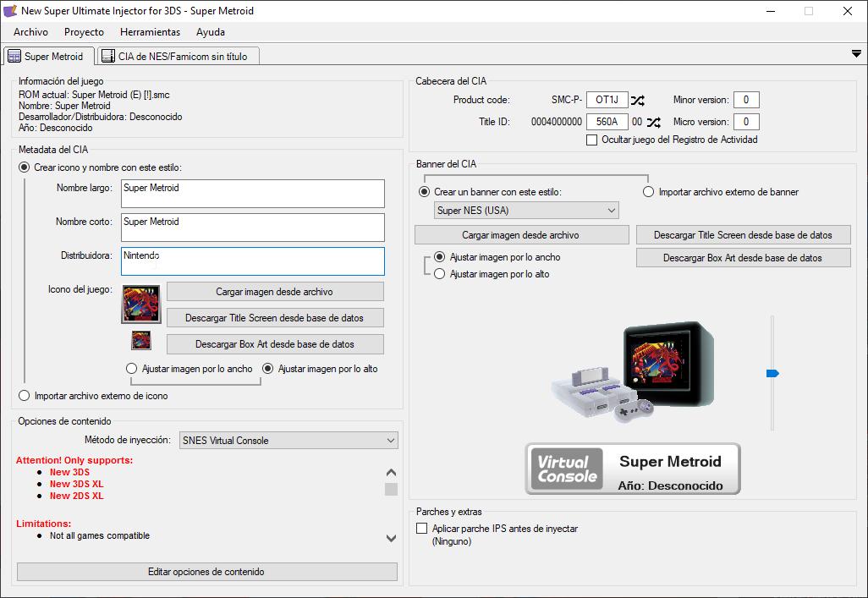868x598 pixels.
Task: Open the tab list dropdown arrow
Action: [856, 53]
